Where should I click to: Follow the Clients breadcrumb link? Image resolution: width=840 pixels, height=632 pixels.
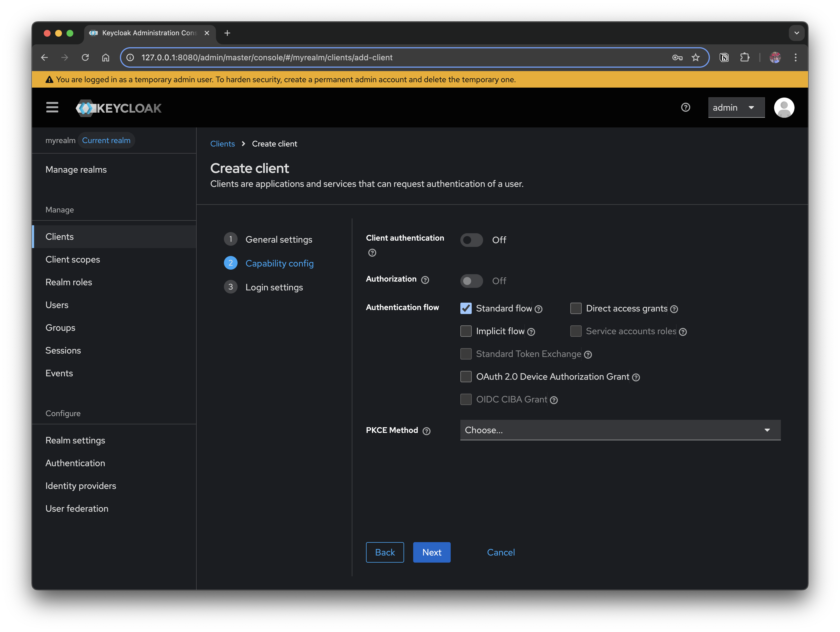click(222, 144)
